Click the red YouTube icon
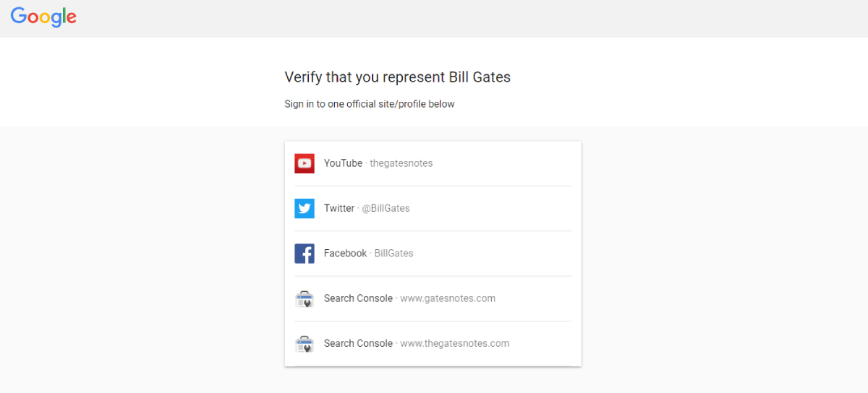 [305, 163]
